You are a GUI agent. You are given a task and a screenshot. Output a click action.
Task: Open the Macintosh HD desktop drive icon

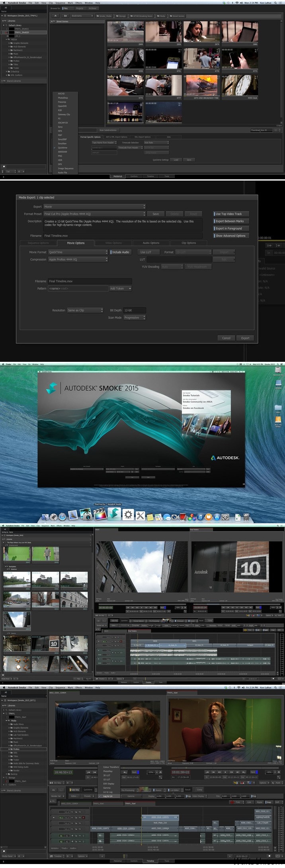[x=278, y=371]
